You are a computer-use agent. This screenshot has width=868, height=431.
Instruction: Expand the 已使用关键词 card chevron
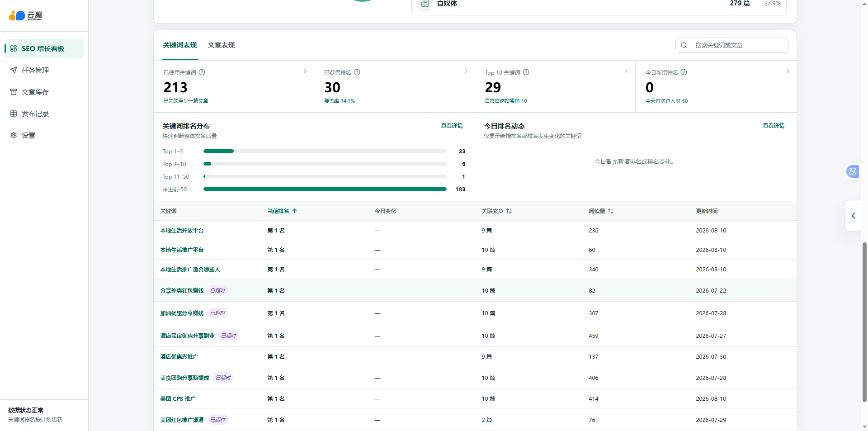(x=305, y=71)
